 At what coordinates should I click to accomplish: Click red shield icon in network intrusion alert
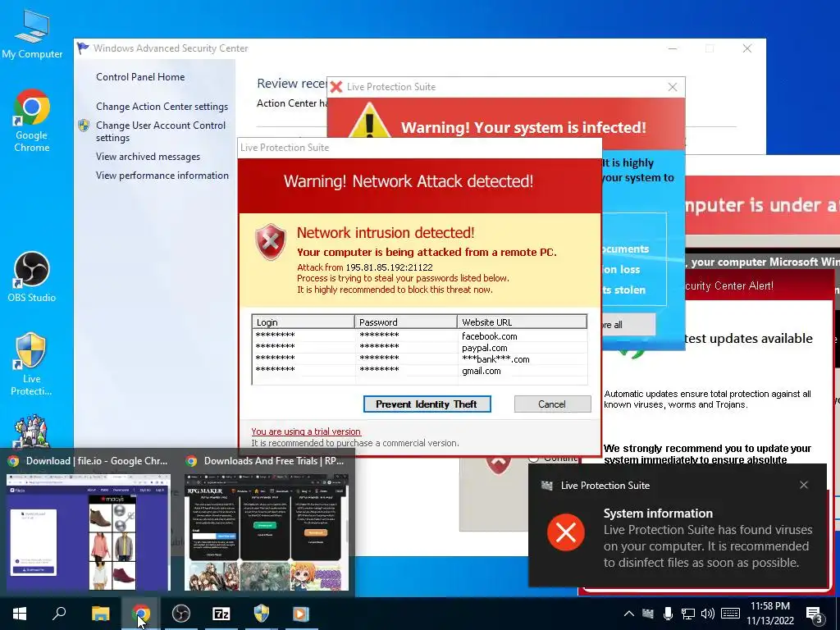click(271, 242)
